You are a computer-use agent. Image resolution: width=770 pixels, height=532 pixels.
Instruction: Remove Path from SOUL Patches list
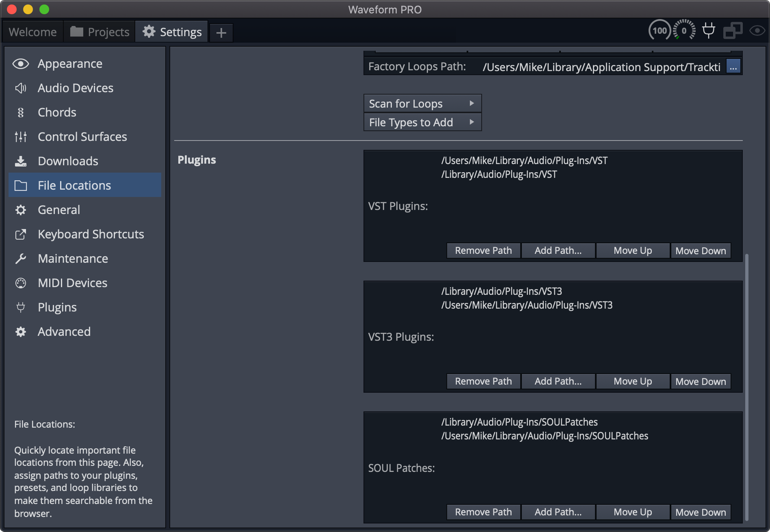coord(483,512)
